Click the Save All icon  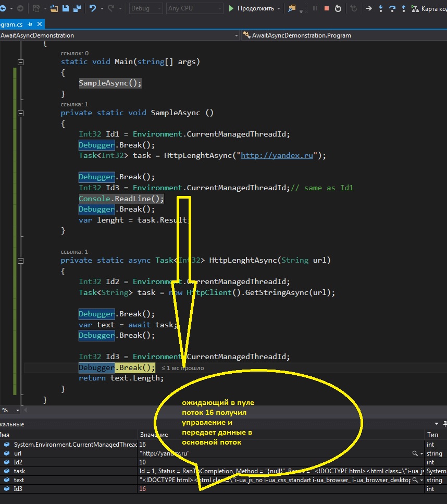click(x=77, y=8)
